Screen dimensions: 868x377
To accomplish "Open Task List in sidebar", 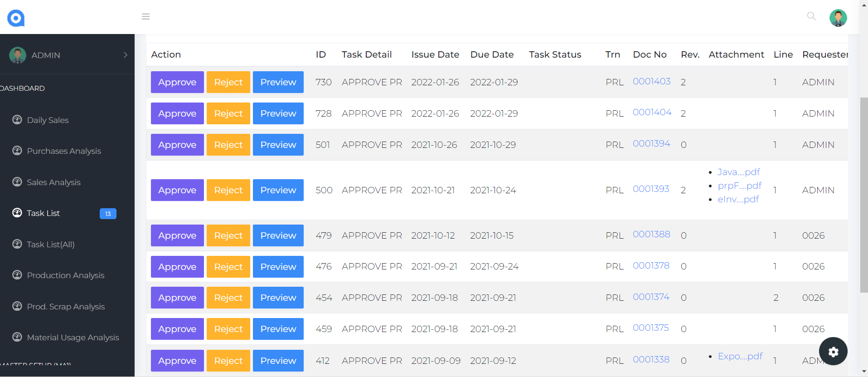I will [43, 213].
